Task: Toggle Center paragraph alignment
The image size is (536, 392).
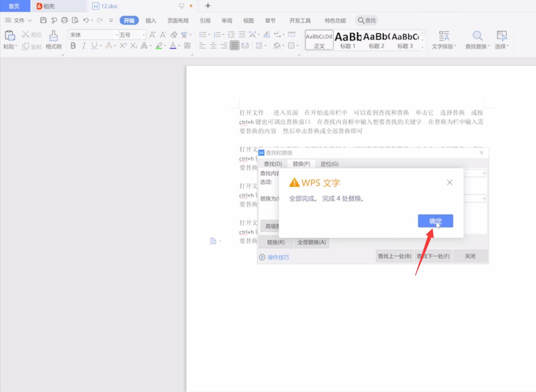Action: (x=213, y=46)
